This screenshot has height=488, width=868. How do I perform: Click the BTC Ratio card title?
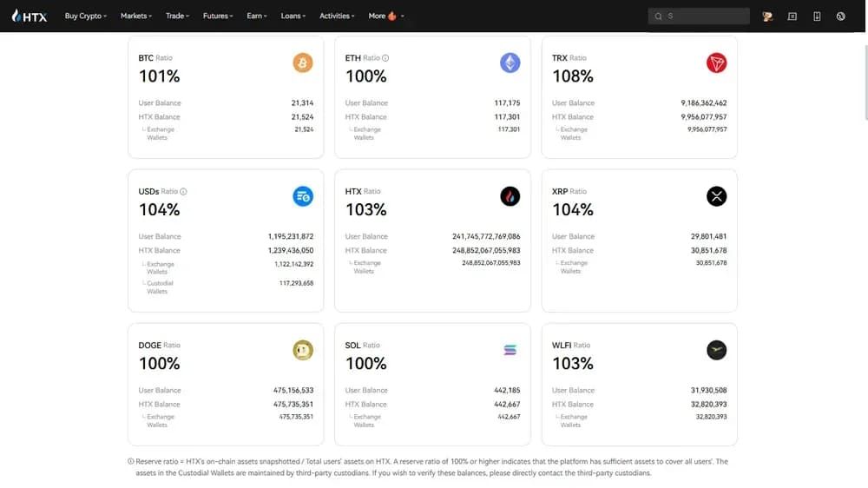click(155, 58)
